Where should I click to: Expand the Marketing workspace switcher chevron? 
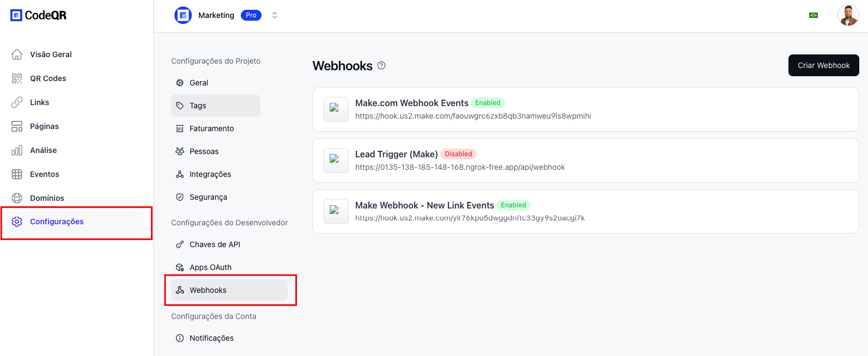[275, 15]
